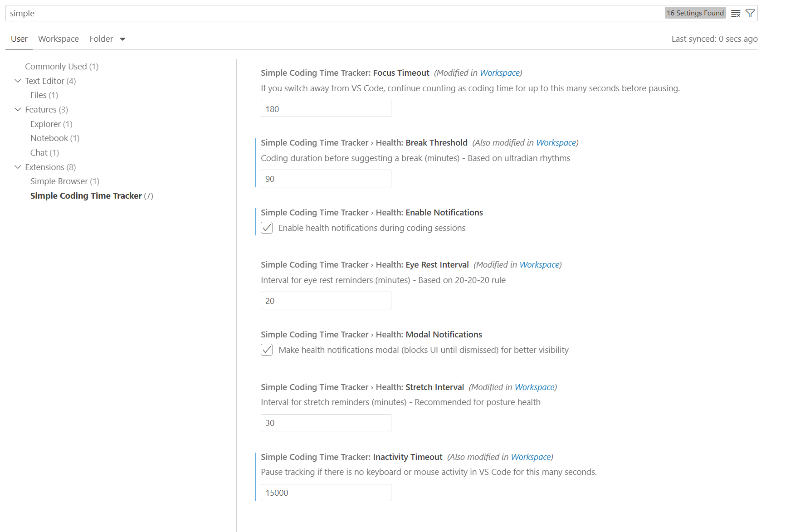This screenshot has height=532, width=795.
Task: Uncheck Make health notifications modal checkbox
Action: tap(267, 350)
